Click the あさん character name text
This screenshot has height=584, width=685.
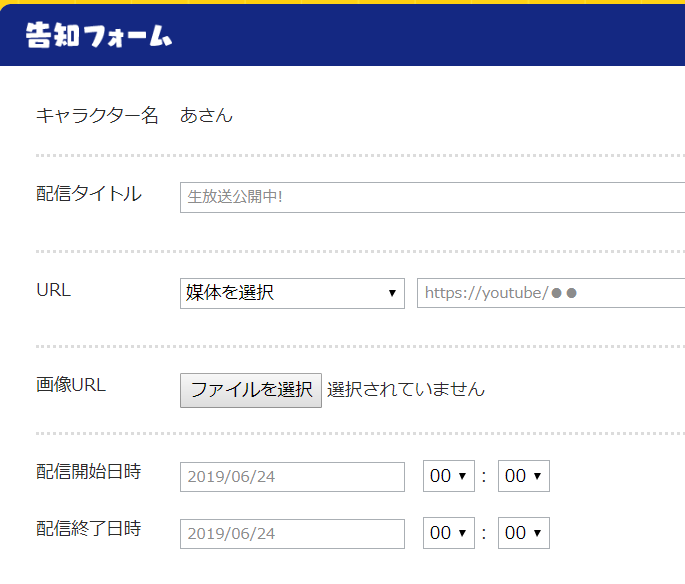click(206, 116)
